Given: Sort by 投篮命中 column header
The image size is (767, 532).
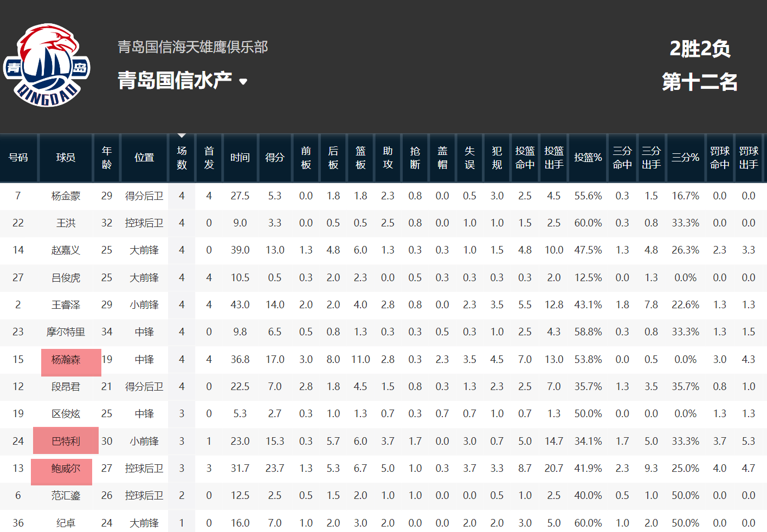Looking at the screenshot, I should pos(525,158).
